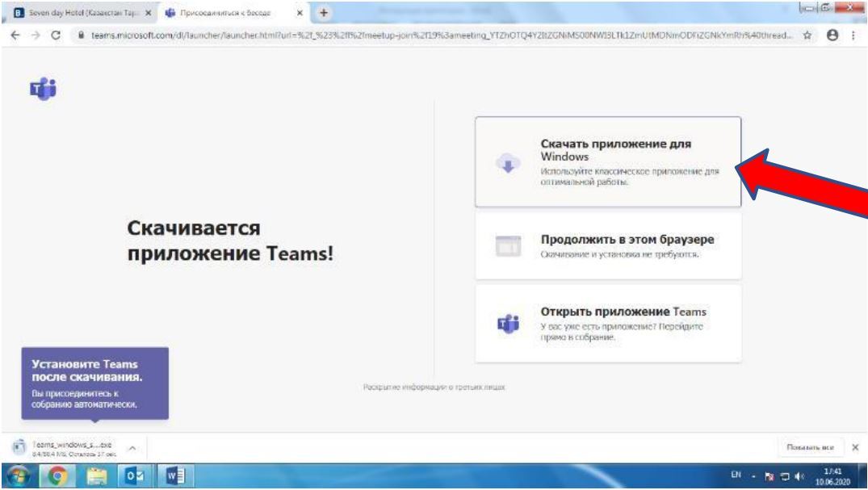Click the Action Center flag tray icon
The width and height of the screenshot is (868, 490).
tap(769, 476)
